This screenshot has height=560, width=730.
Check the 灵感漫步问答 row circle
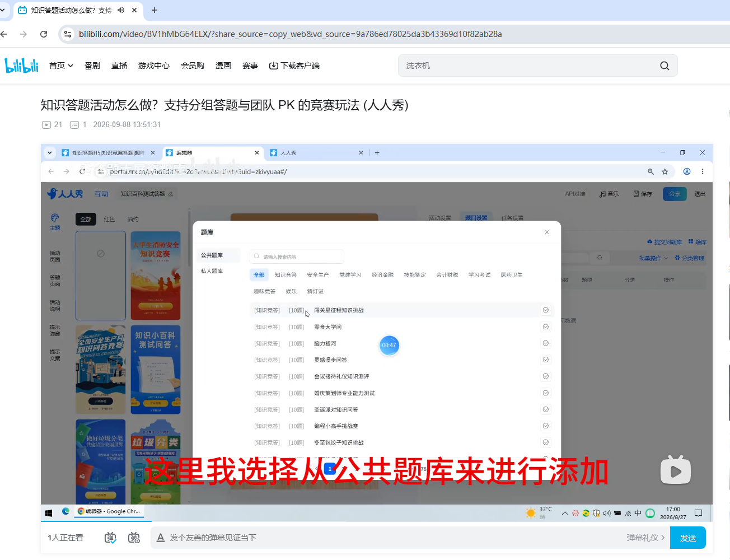[546, 360]
